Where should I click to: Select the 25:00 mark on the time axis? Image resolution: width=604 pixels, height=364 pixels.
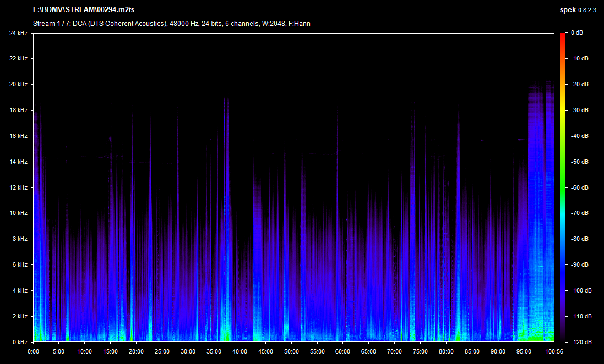tap(162, 351)
